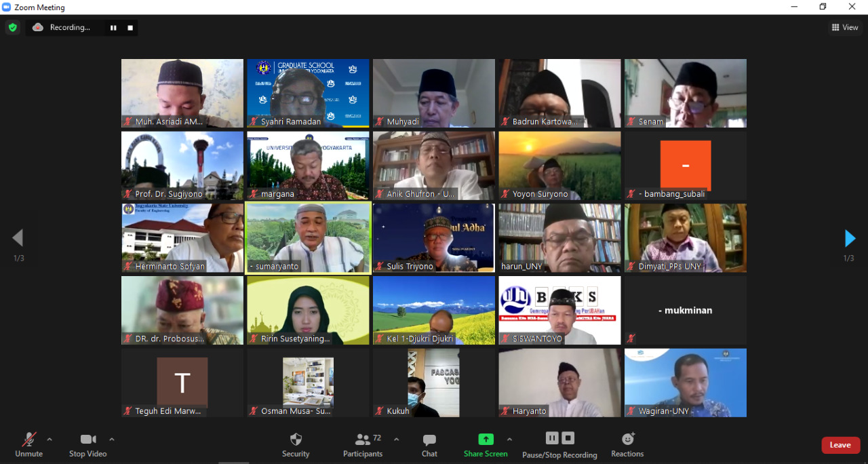Click Stop Video camera icon
The width and height of the screenshot is (868, 464).
coord(87,440)
